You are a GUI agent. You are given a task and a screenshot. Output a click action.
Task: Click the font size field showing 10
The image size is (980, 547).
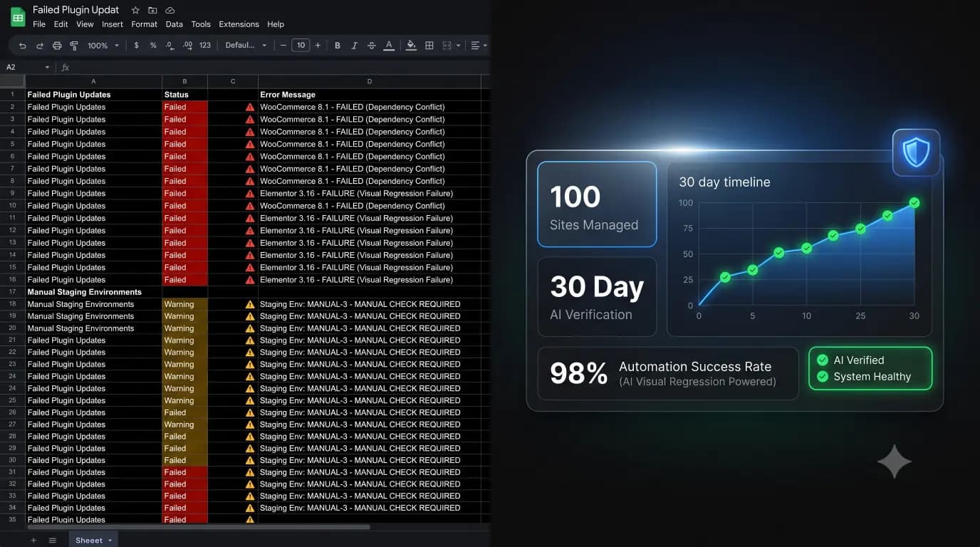pos(301,46)
